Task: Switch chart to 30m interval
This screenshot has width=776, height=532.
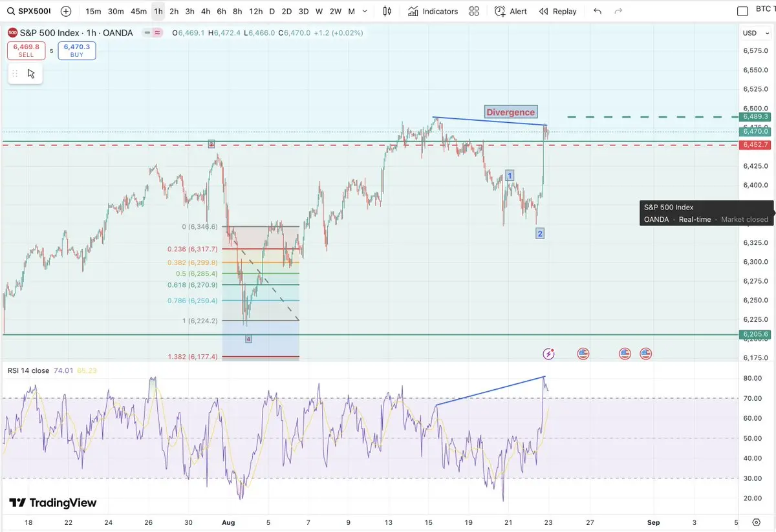Action: (116, 11)
